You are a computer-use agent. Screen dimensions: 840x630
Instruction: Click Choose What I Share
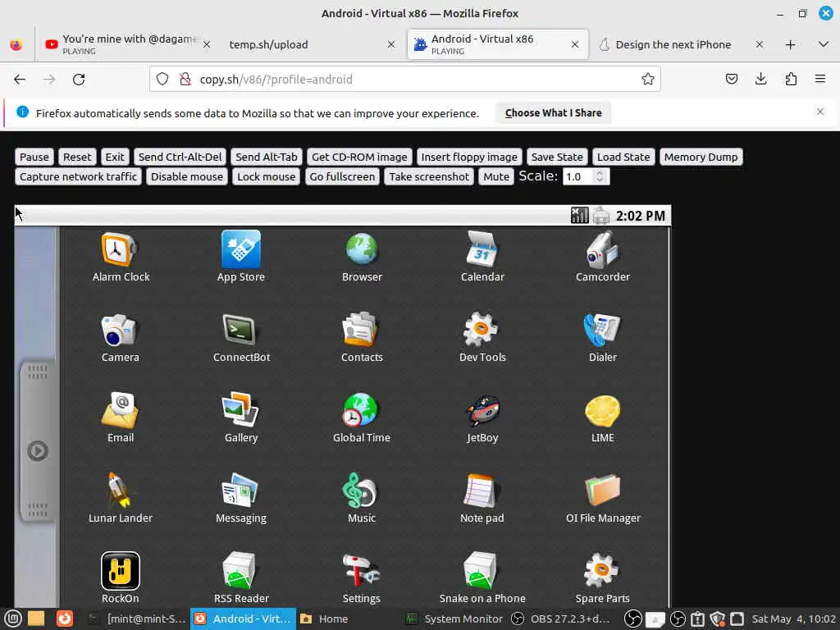[554, 113]
